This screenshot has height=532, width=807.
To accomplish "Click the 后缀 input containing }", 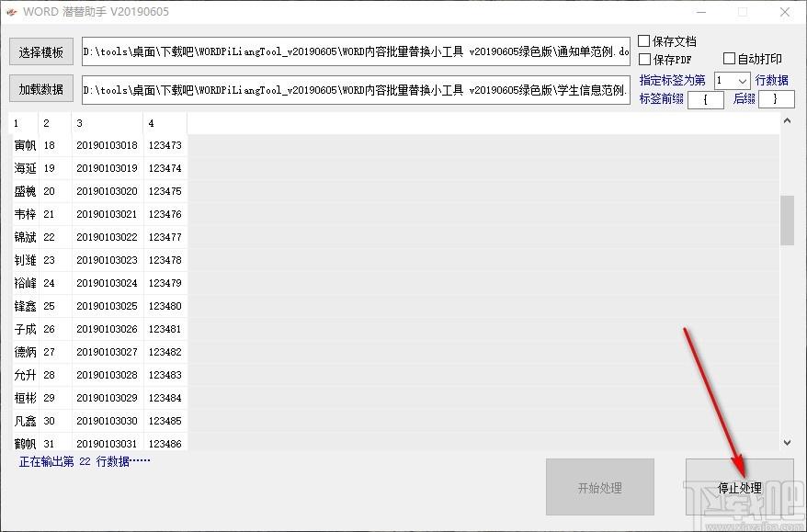I will point(775,99).
